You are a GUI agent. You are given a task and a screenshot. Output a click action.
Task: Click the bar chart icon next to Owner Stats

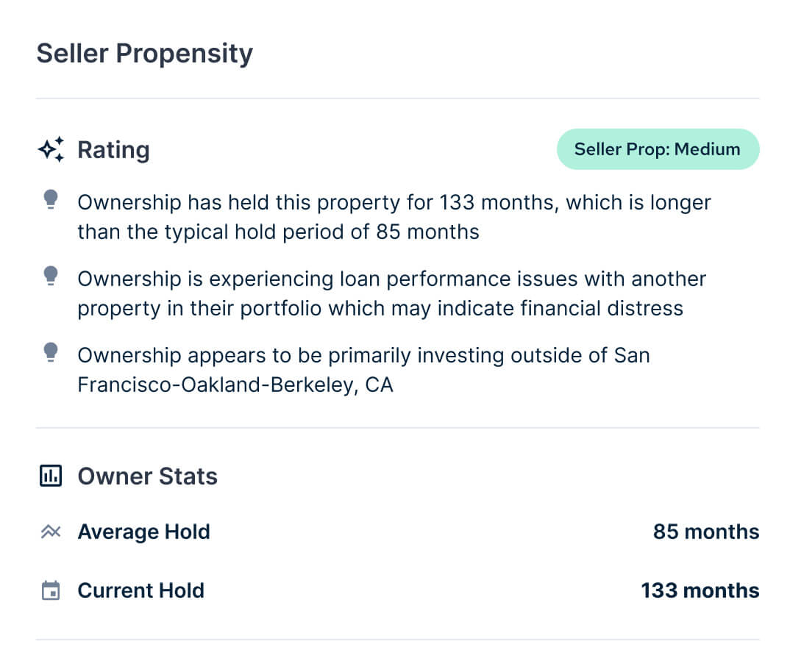[x=51, y=476]
